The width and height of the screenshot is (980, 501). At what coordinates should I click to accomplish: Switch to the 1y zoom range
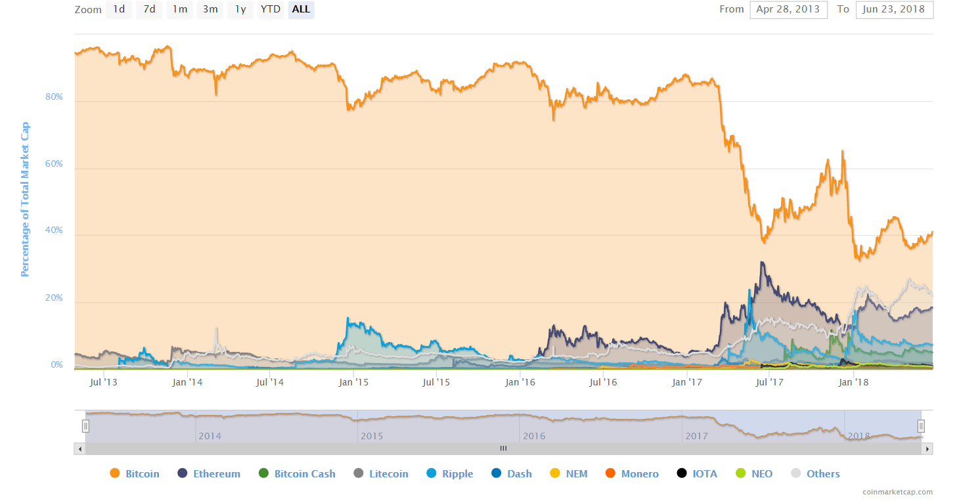[240, 9]
